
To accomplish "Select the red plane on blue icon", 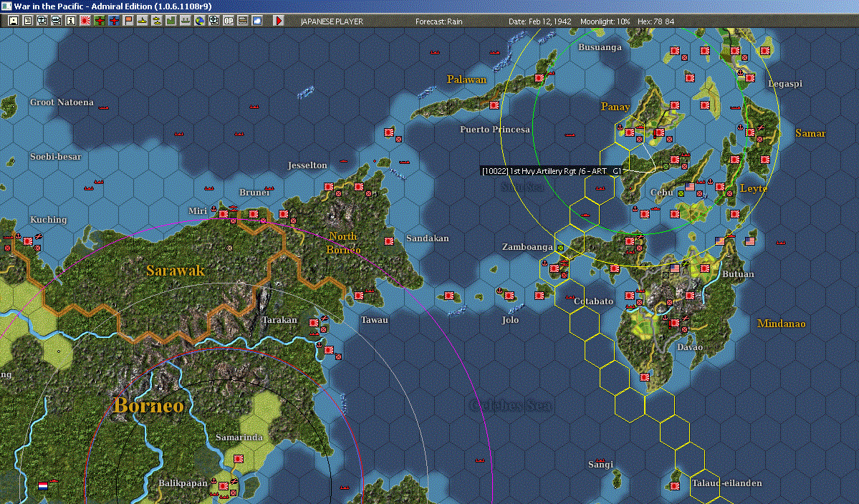I will point(114,21).
